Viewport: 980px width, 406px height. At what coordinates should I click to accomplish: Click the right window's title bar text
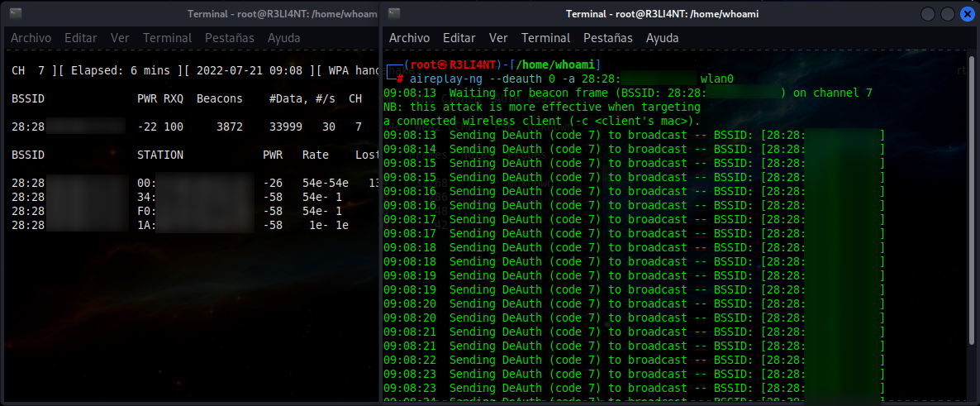pyautogui.click(x=663, y=14)
